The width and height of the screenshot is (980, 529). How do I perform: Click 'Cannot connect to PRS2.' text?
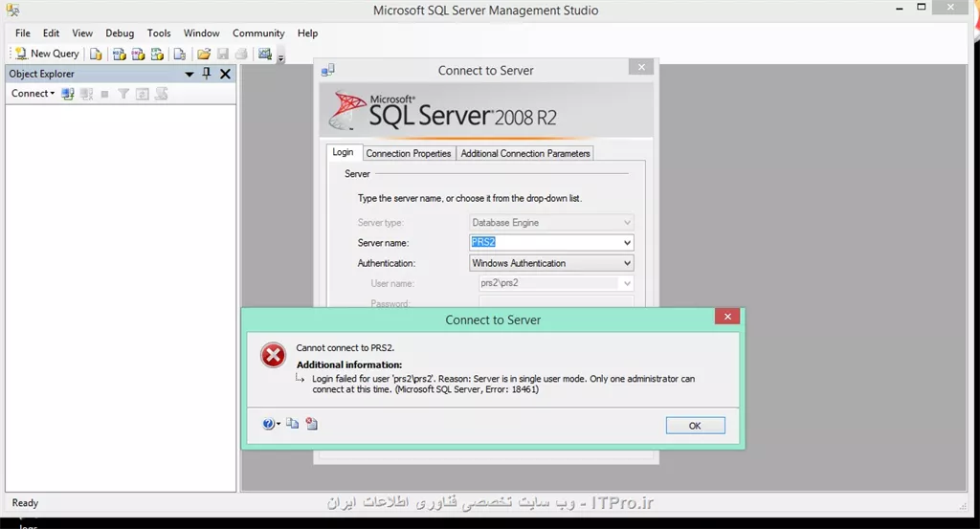point(345,348)
